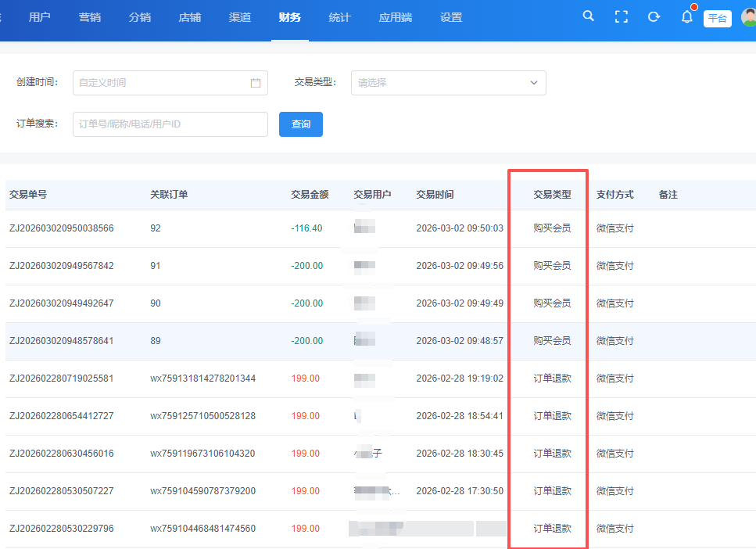
Task: Select the 渠道 navigation item
Action: click(x=240, y=17)
